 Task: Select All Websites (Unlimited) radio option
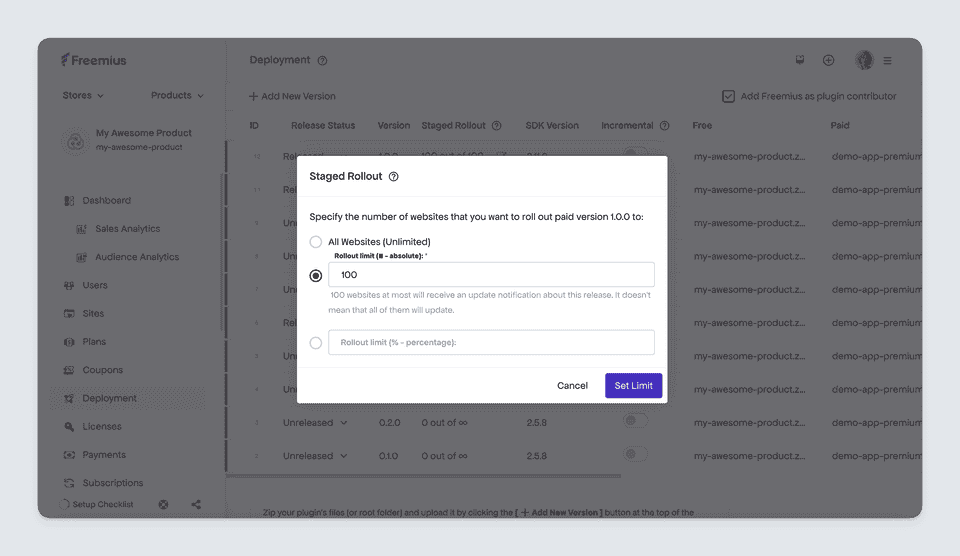pos(316,242)
